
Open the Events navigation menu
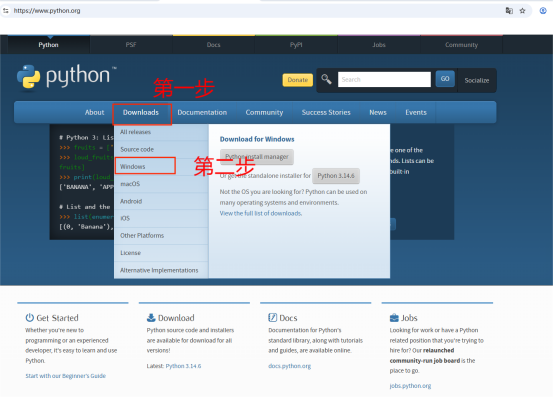[x=416, y=112]
